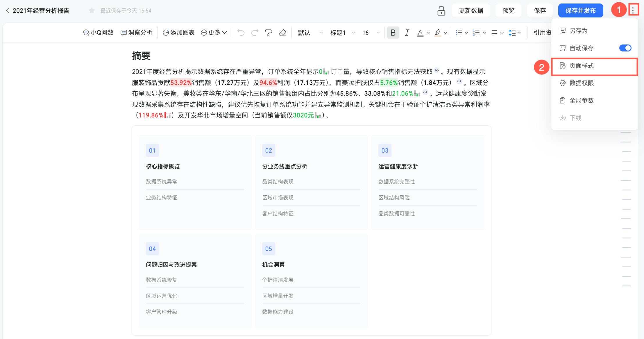Click the format painter icon
644x339 pixels.
coord(269,33)
